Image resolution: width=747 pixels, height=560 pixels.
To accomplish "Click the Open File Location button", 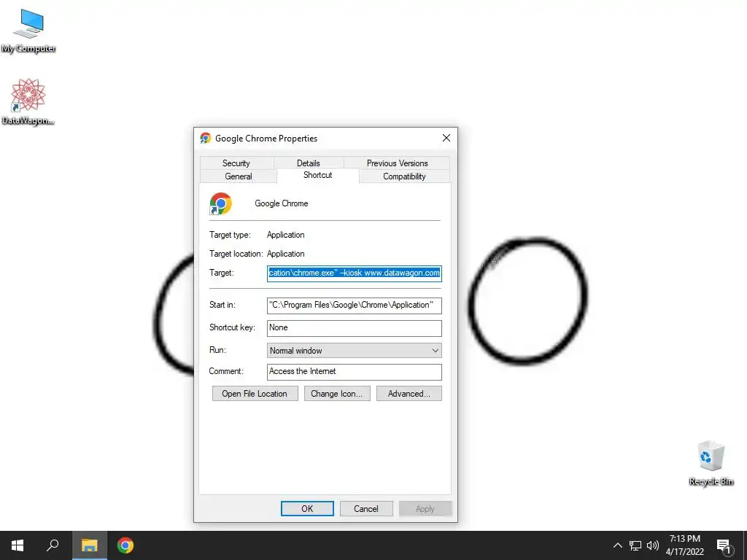I will (255, 393).
